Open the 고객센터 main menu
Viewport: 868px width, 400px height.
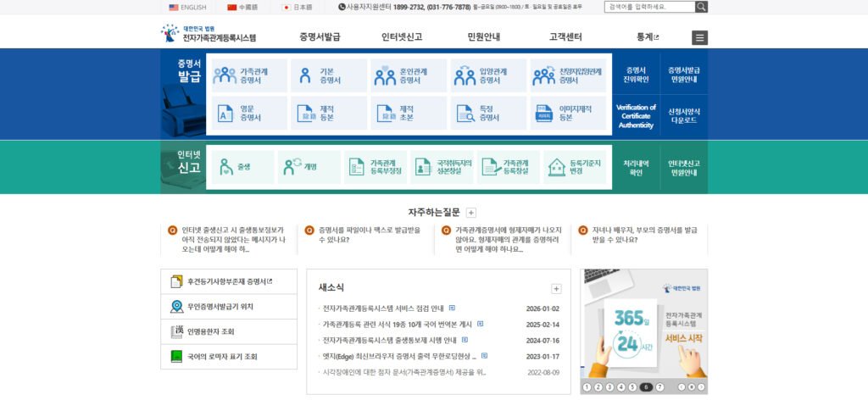(565, 37)
